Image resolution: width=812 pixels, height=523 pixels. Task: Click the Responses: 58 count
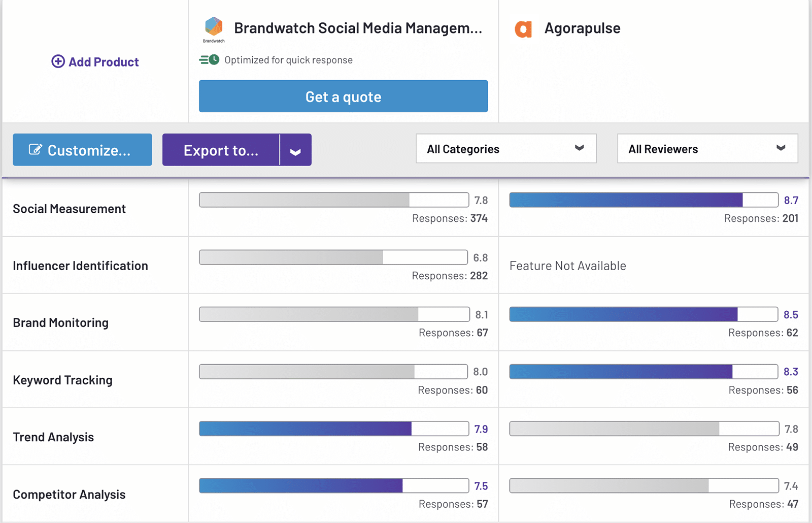click(x=453, y=447)
